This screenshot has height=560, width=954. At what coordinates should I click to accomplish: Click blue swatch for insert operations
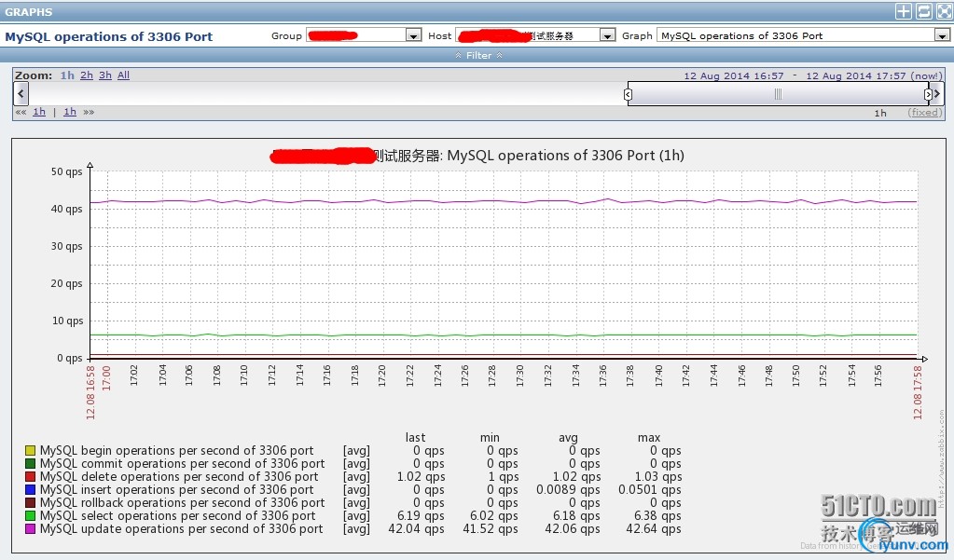(x=31, y=490)
